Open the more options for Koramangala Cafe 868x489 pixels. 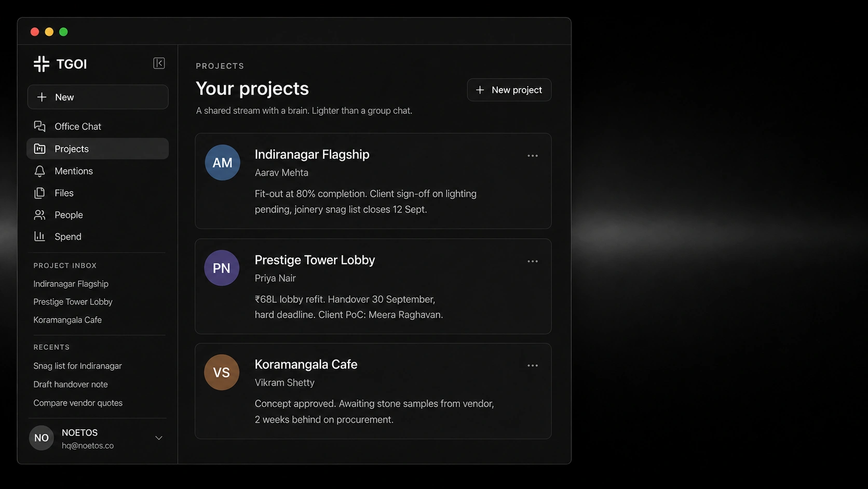[533, 366]
